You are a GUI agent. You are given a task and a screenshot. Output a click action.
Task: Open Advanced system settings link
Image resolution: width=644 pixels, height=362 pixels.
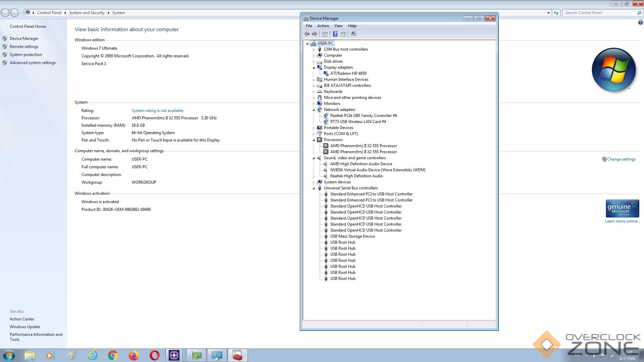33,63
